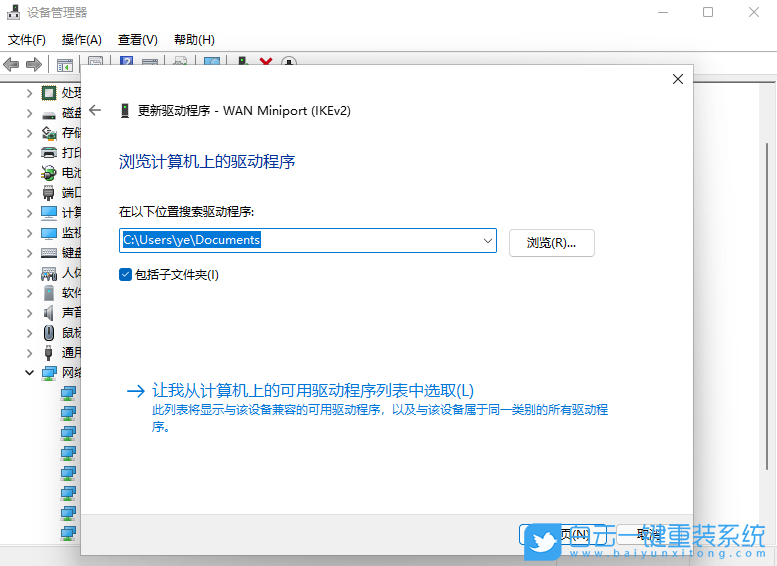Minimize the 设备管理器 window
This screenshot has width=777, height=566.
tap(663, 12)
